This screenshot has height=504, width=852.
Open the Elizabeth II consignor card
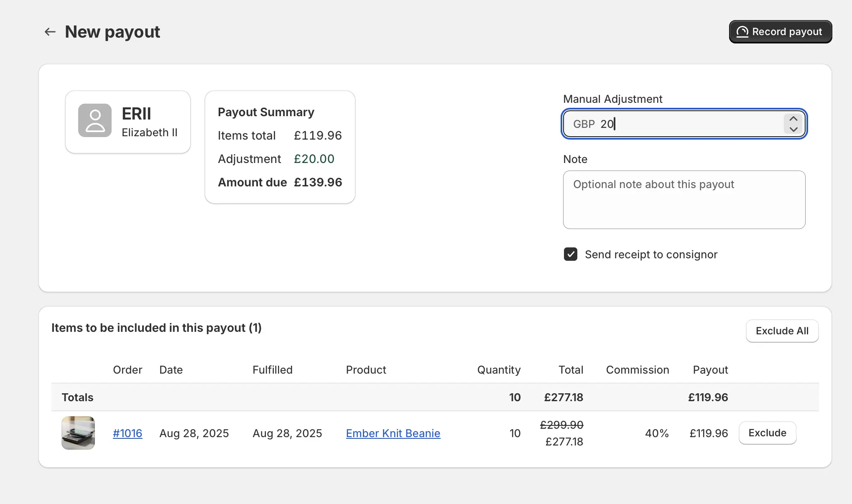tap(149, 132)
